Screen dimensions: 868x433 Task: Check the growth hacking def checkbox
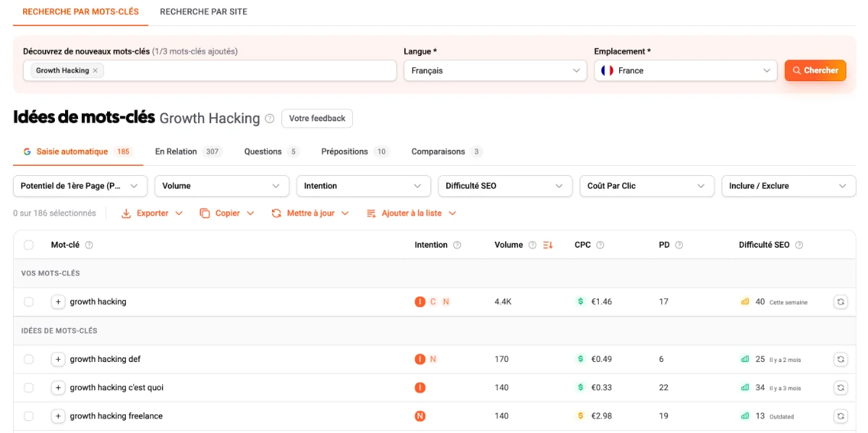point(29,359)
